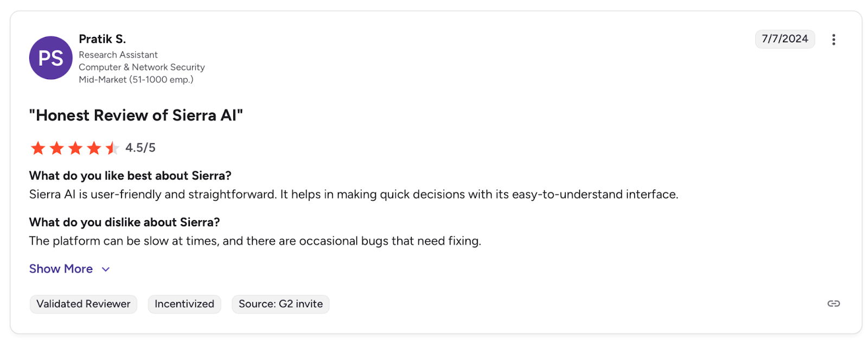Click the Incentivized badge
The image size is (868, 340).
coord(184,304)
